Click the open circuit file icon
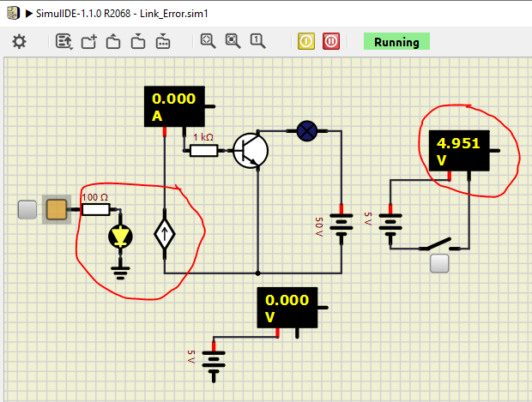This screenshot has height=402, width=532. click(113, 41)
